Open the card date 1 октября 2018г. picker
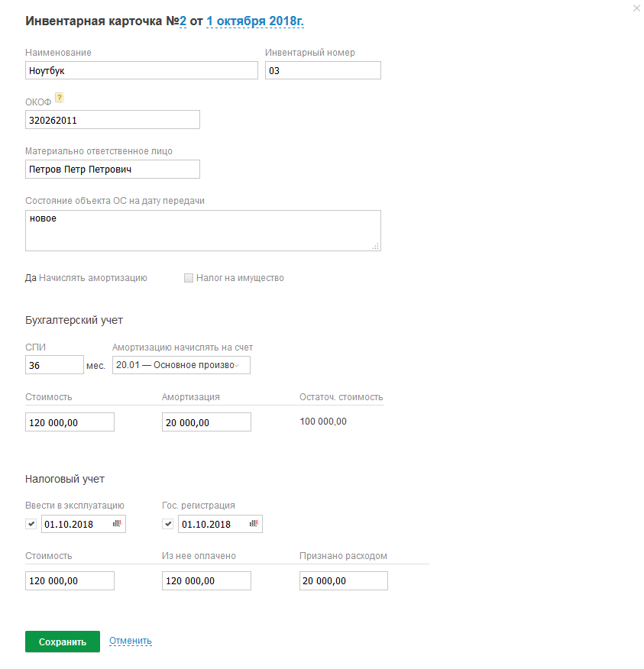644x669 pixels. (x=254, y=21)
